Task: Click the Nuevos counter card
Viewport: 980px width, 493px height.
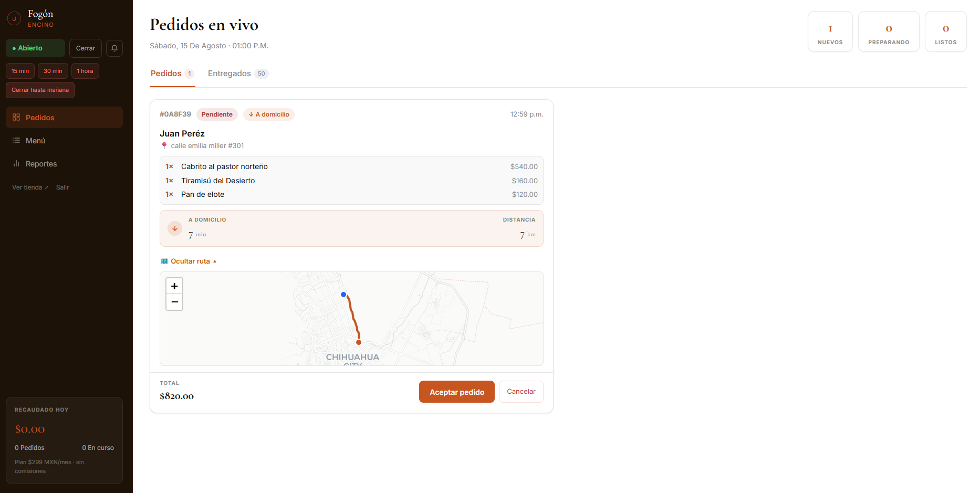Action: (830, 32)
